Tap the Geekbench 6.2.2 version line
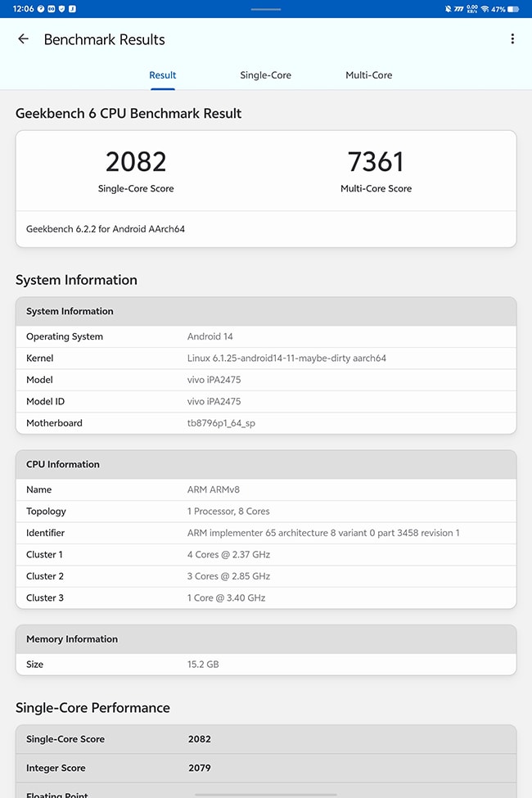Viewport: 532px width, 798px height. [x=106, y=229]
